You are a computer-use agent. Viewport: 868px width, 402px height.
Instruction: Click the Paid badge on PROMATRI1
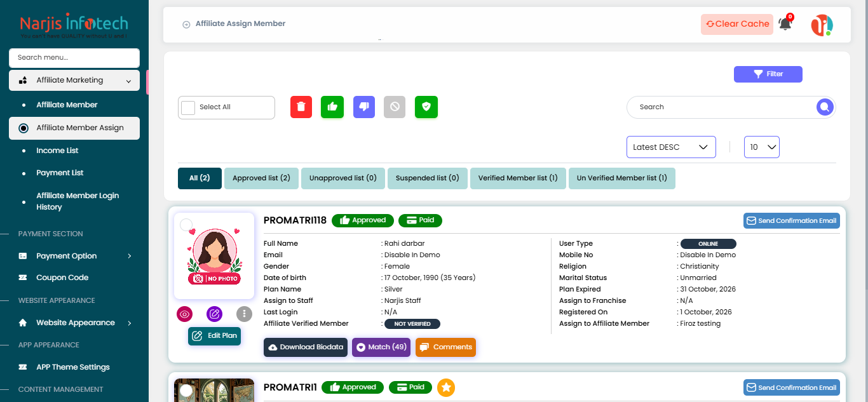coord(410,387)
